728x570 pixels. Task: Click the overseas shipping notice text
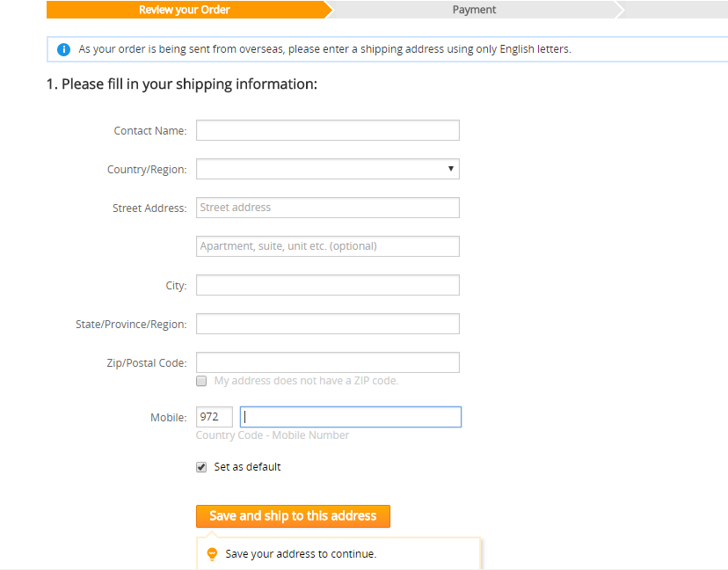click(x=324, y=49)
